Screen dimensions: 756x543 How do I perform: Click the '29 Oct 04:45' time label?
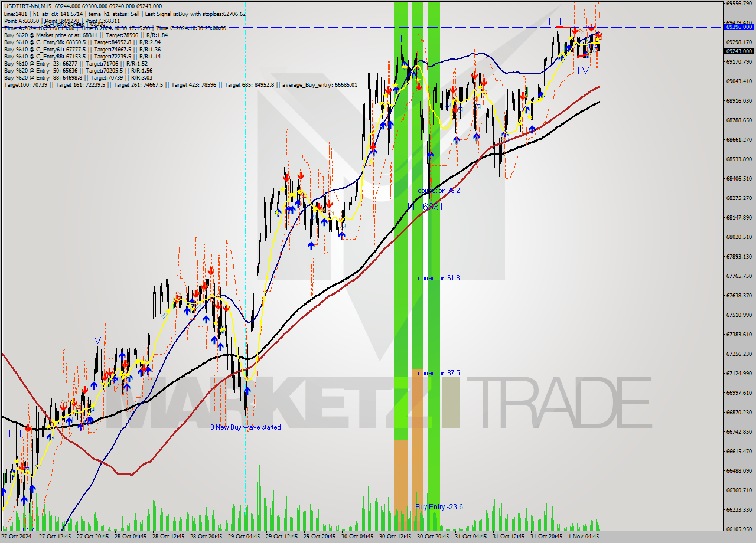(244, 537)
